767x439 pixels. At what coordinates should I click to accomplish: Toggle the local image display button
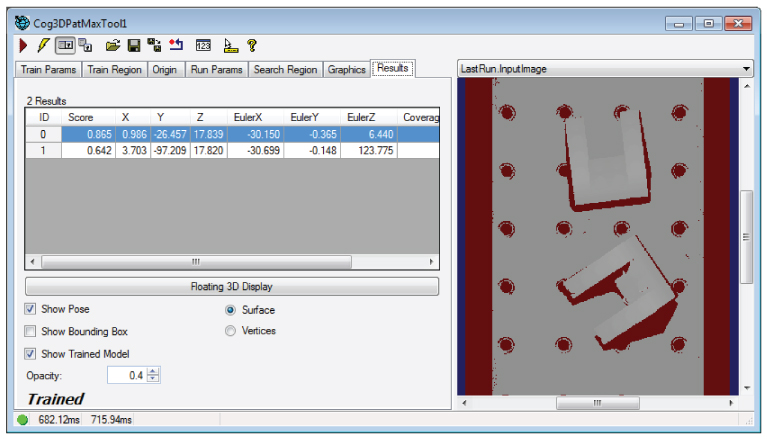(64, 45)
